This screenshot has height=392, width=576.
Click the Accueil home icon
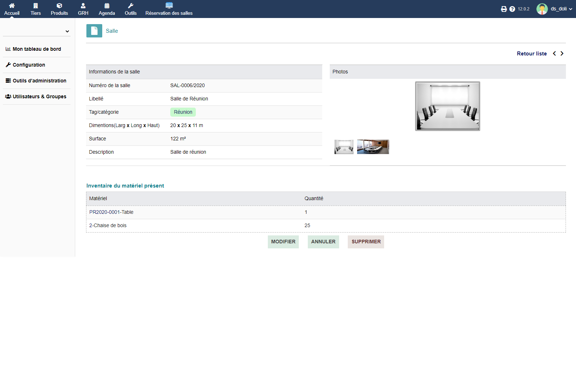(x=12, y=6)
